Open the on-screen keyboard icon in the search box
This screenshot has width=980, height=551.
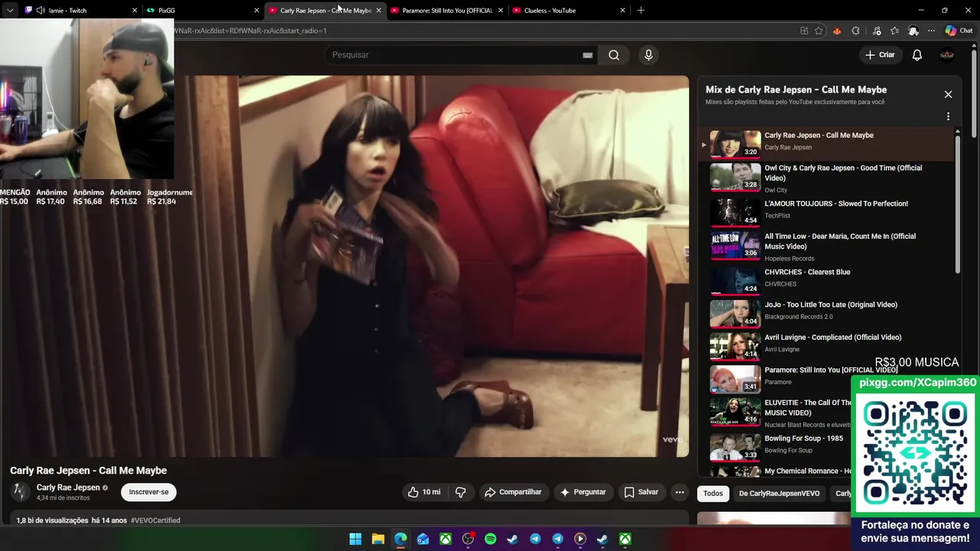click(587, 55)
